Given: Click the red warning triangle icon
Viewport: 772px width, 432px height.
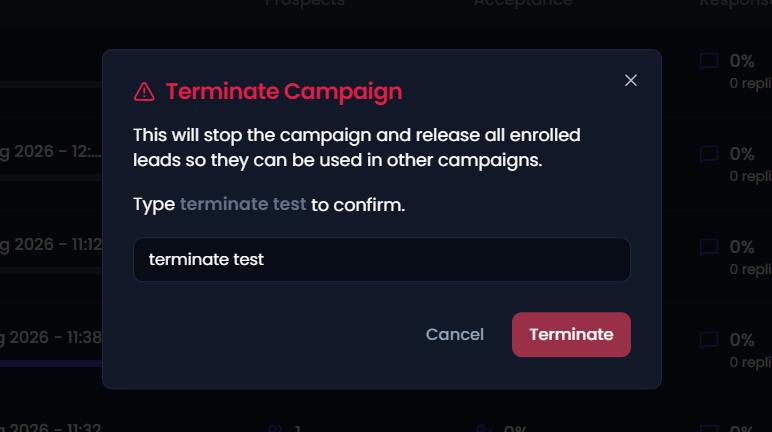Looking at the screenshot, I should [144, 92].
